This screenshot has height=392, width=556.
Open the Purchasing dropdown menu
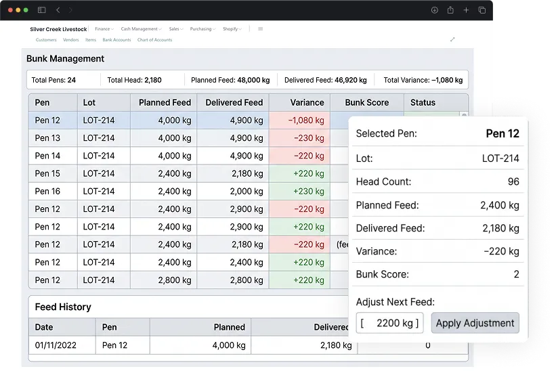(x=202, y=28)
